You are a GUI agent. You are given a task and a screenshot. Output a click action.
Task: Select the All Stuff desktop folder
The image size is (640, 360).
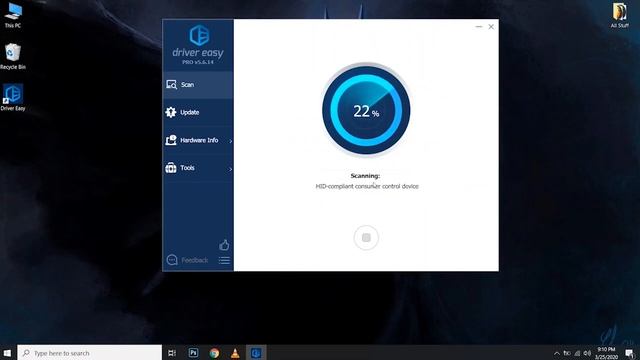click(619, 16)
